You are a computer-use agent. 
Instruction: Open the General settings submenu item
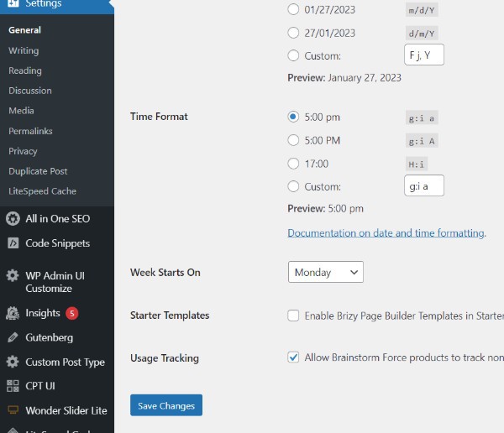[x=24, y=30]
